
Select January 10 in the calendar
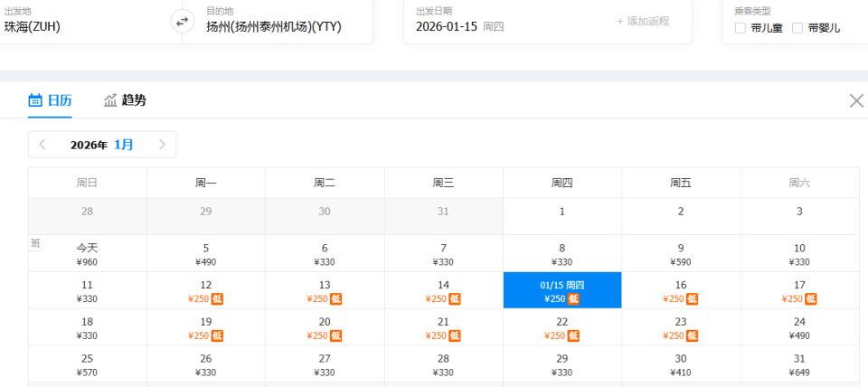coord(800,253)
